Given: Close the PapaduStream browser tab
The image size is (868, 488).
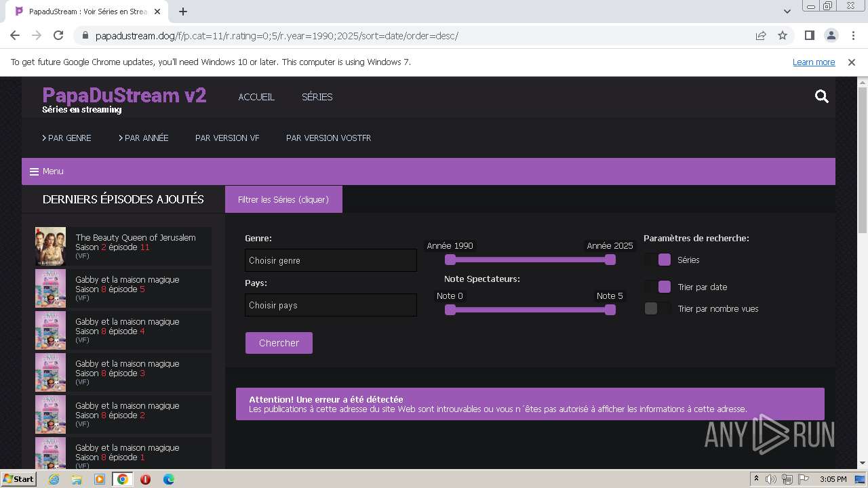Looking at the screenshot, I should [x=157, y=12].
